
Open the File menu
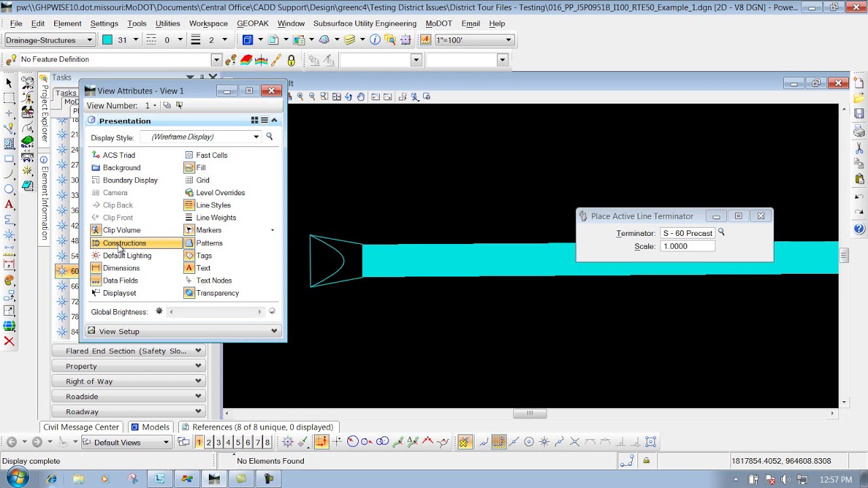pyautogui.click(x=16, y=23)
